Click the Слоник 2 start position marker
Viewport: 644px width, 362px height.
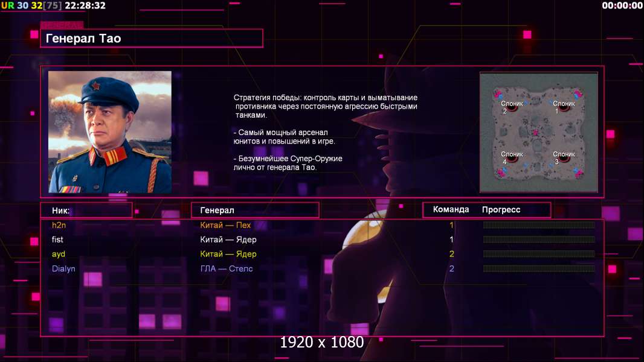click(511, 107)
